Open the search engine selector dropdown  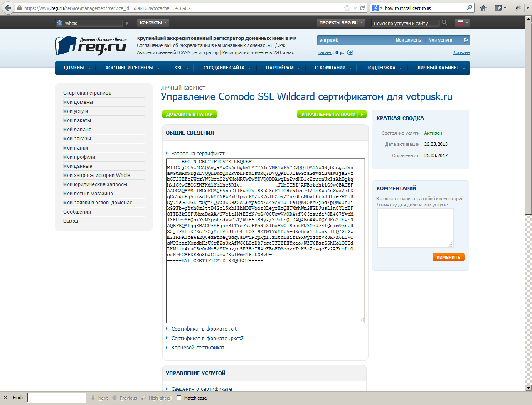[x=377, y=8]
